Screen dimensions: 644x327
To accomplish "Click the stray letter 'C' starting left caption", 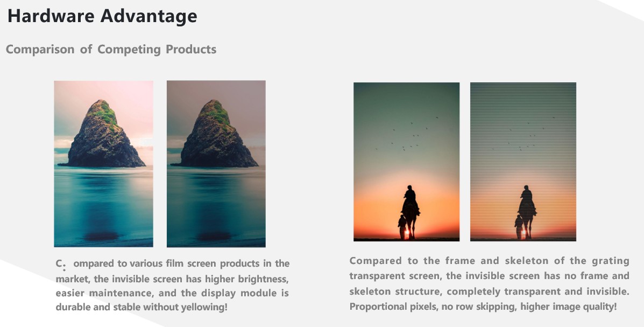I will click(60, 263).
